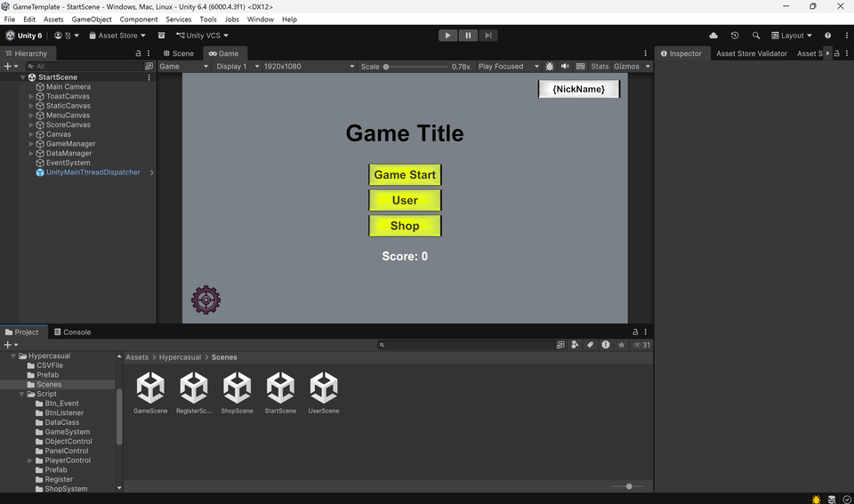Click the cloud services icon

click(x=713, y=36)
